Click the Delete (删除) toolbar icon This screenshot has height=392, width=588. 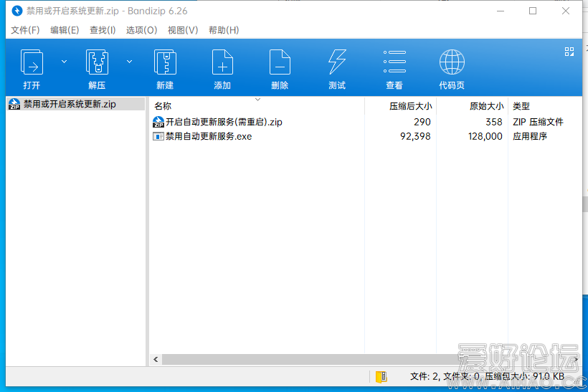(280, 62)
